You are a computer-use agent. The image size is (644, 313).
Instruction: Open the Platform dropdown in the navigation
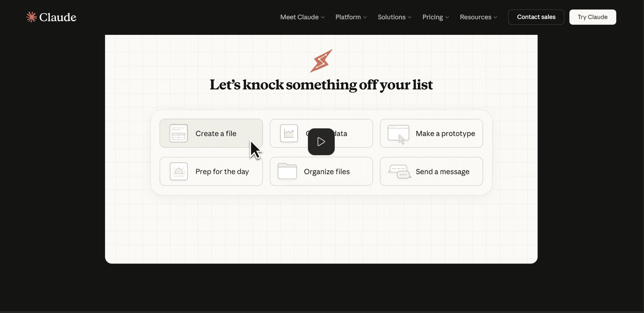tap(351, 17)
